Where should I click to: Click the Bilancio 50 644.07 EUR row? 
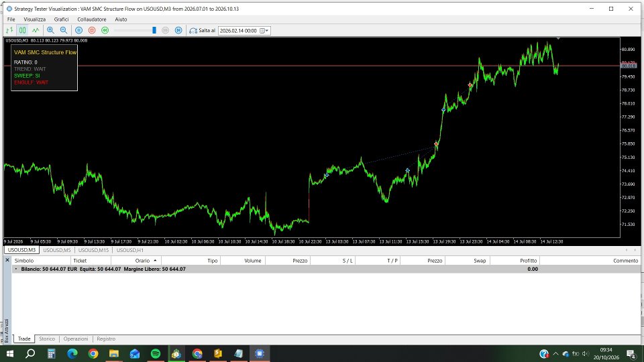point(326,269)
